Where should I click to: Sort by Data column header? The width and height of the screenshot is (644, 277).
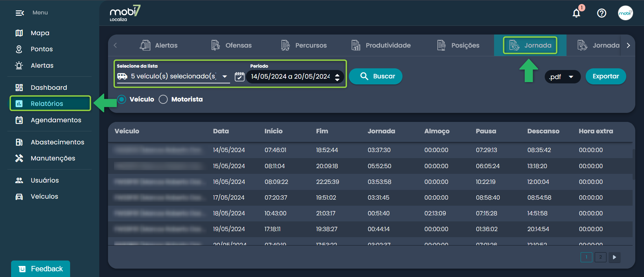point(221,131)
